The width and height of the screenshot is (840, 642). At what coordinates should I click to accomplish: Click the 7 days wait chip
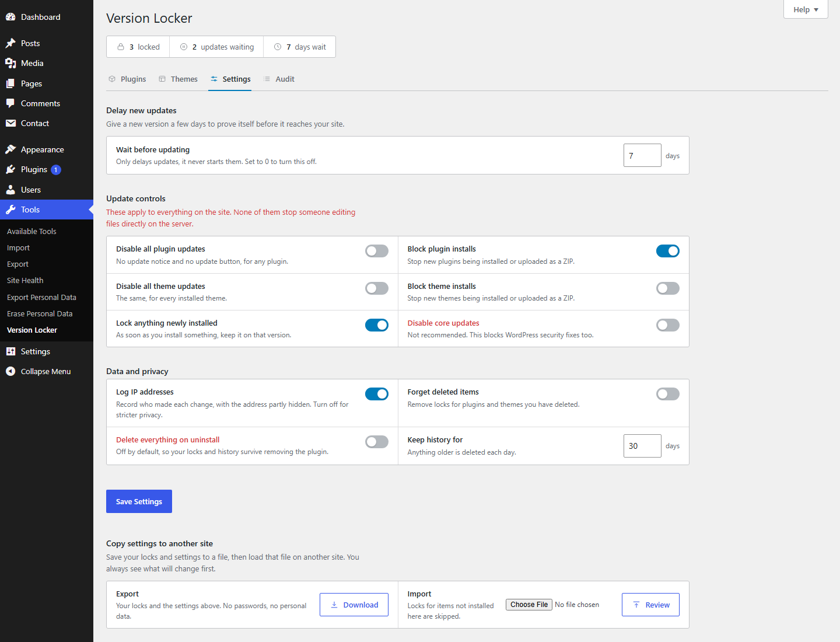coord(300,47)
